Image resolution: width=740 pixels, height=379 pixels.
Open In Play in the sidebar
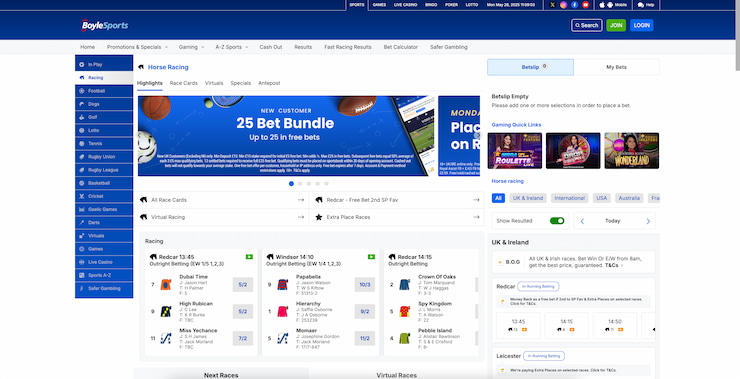104,64
